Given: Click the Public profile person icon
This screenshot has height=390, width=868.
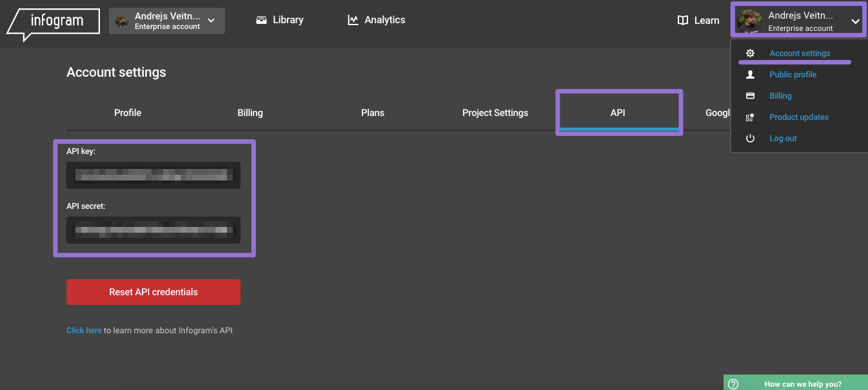Looking at the screenshot, I should (x=750, y=75).
